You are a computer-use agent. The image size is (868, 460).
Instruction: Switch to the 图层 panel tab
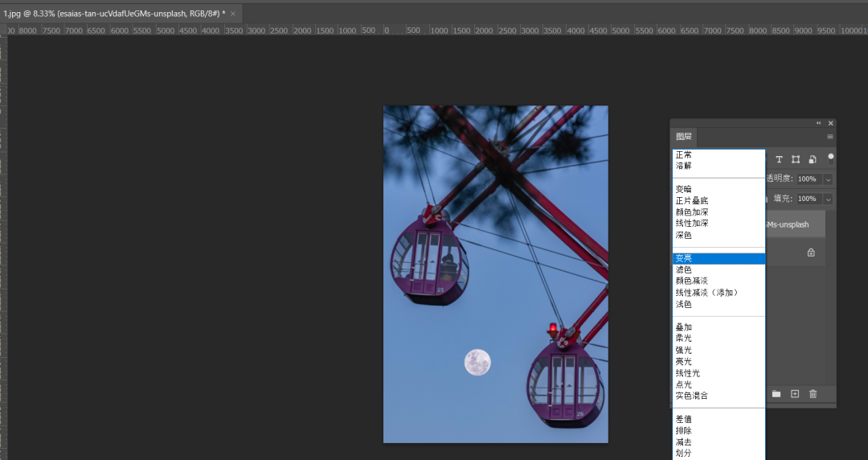pyautogui.click(x=684, y=137)
